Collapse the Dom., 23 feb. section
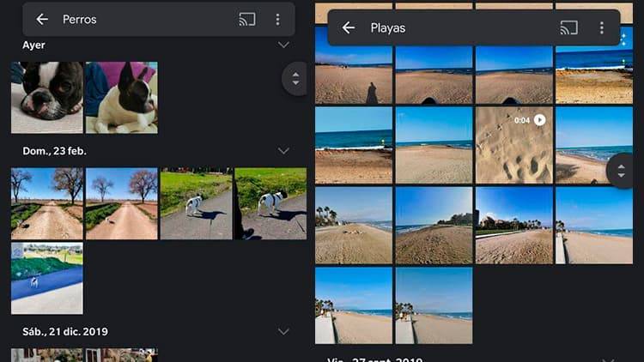The width and height of the screenshot is (644, 362). (x=283, y=151)
